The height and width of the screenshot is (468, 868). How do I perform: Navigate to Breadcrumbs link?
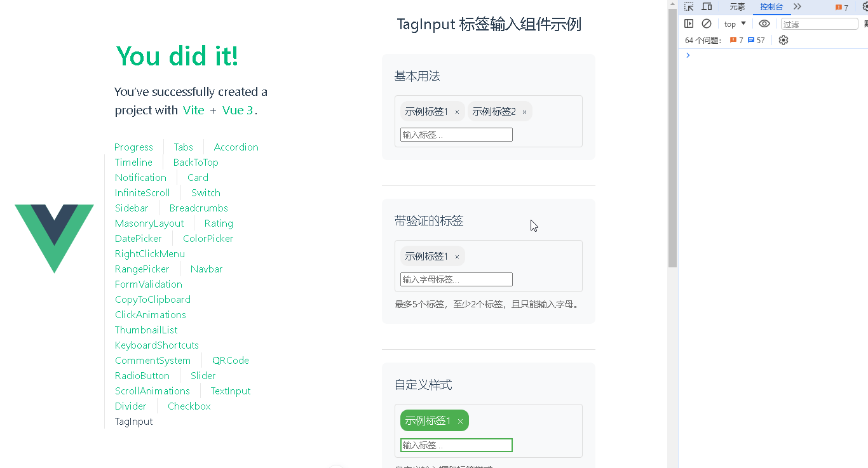(198, 208)
